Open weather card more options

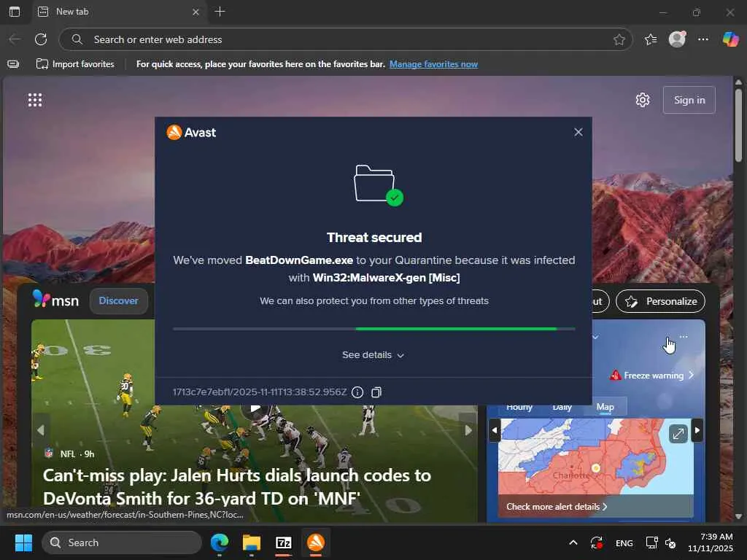[x=684, y=337]
